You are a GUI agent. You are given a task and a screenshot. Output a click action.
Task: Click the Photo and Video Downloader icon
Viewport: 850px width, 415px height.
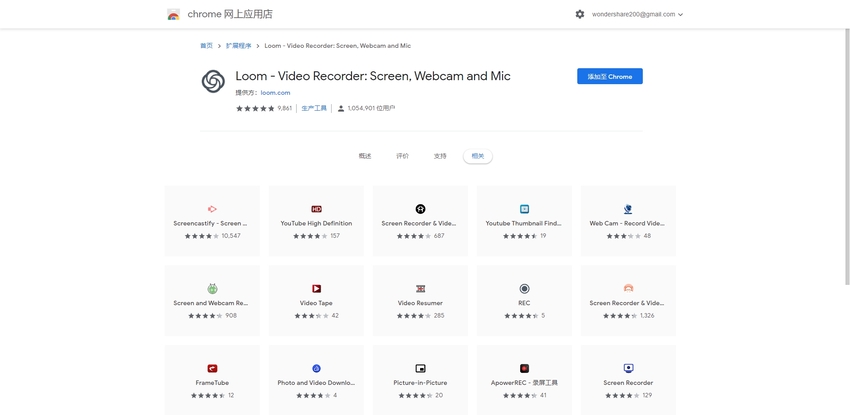pos(316,368)
